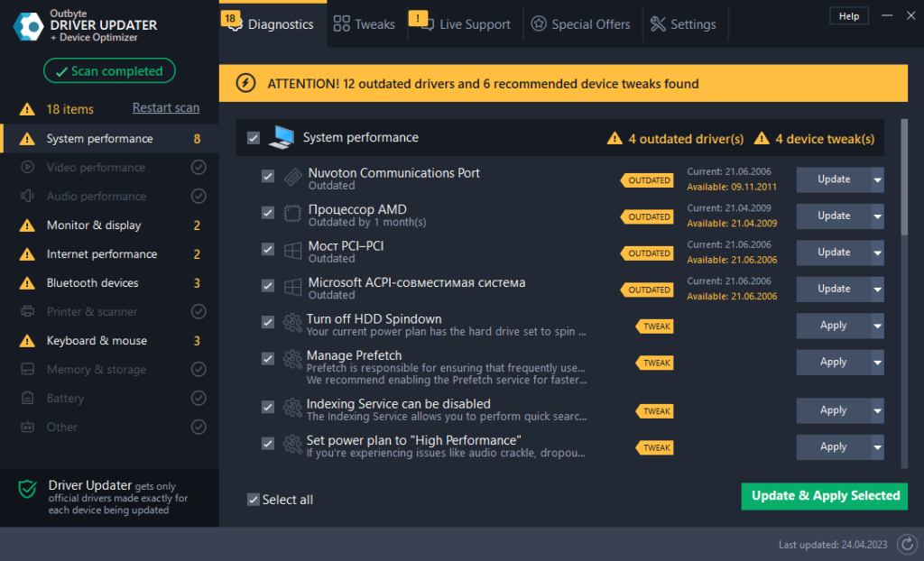Click the warning icon beside 18 items
Viewport: 924px width, 561px height.
pos(27,109)
